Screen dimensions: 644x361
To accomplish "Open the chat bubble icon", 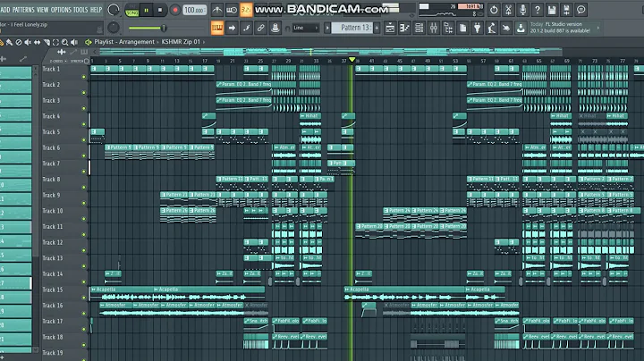I will pyautogui.click(x=580, y=10).
